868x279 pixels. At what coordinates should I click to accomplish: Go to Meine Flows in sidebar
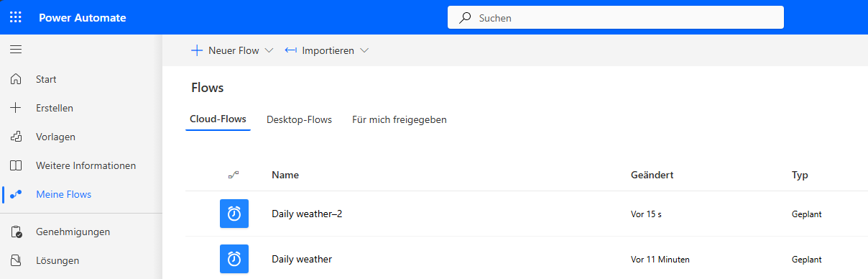[x=63, y=194]
